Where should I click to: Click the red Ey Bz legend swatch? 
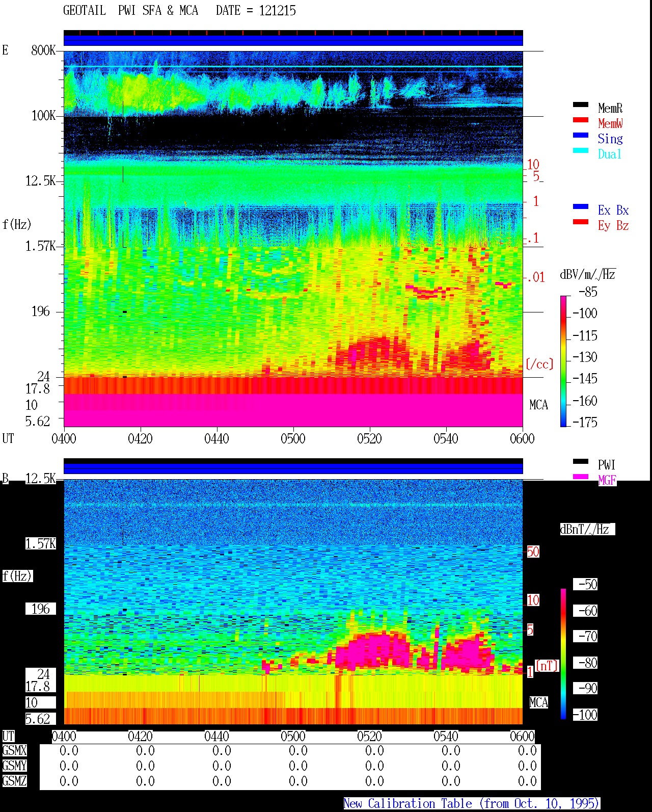(581, 222)
